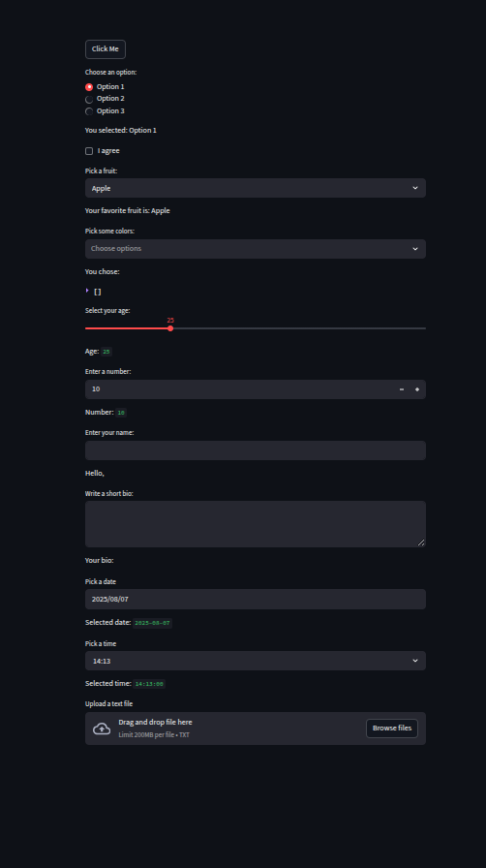Click the Choose options placeholder text
This screenshot has width=486, height=868.
pyautogui.click(x=116, y=249)
